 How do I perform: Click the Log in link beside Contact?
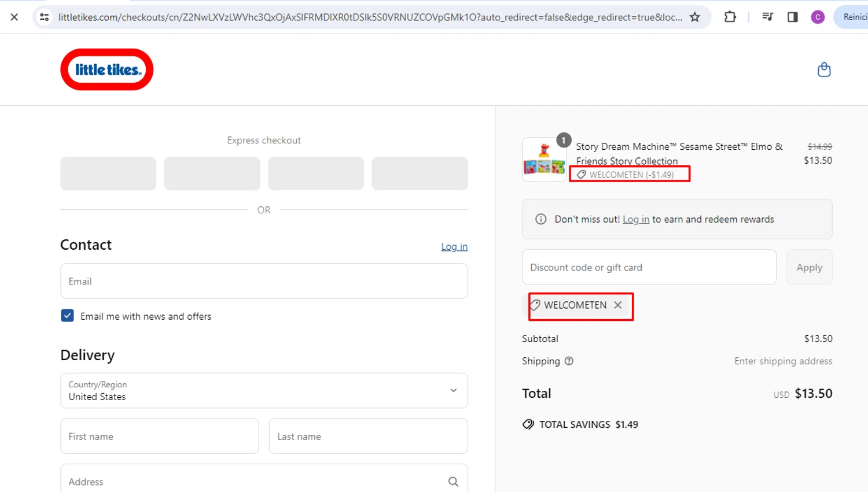tap(454, 246)
